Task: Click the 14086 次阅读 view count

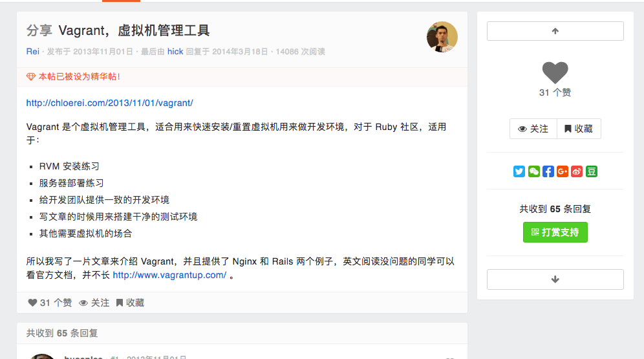Action: tap(300, 51)
